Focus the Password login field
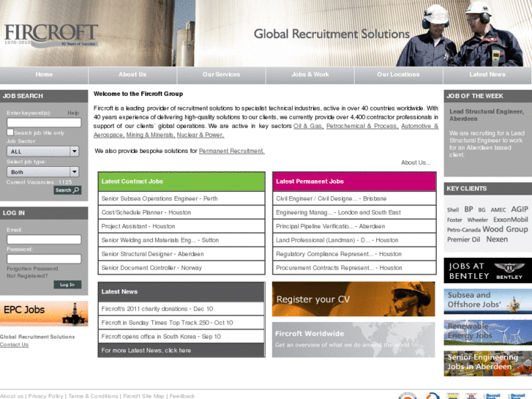532x399 pixels. click(44, 258)
